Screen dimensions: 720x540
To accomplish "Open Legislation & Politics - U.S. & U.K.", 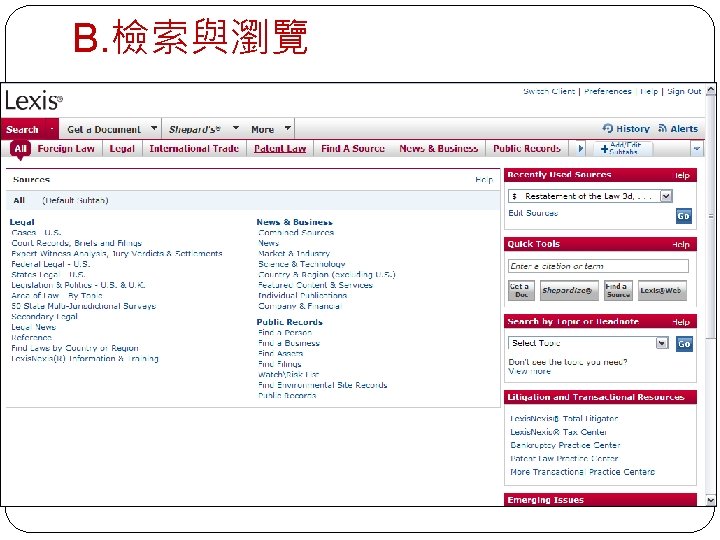I will (78, 285).
